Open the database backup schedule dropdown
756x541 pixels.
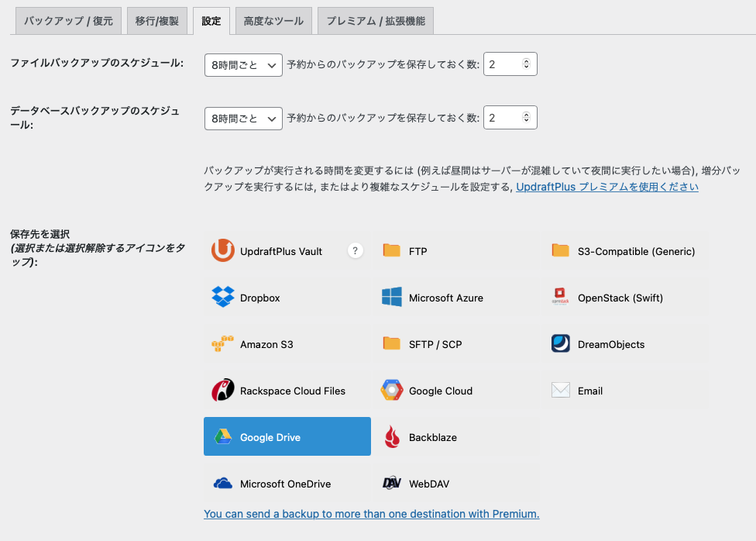243,119
